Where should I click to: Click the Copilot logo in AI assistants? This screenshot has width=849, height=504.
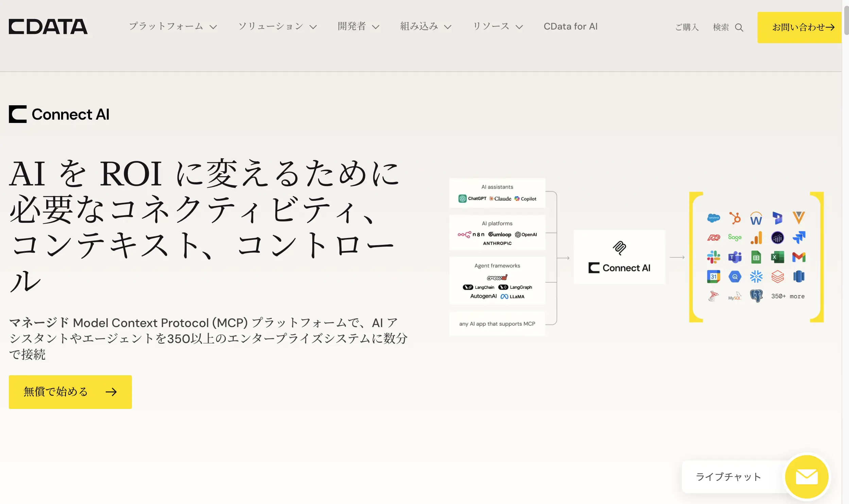(525, 199)
